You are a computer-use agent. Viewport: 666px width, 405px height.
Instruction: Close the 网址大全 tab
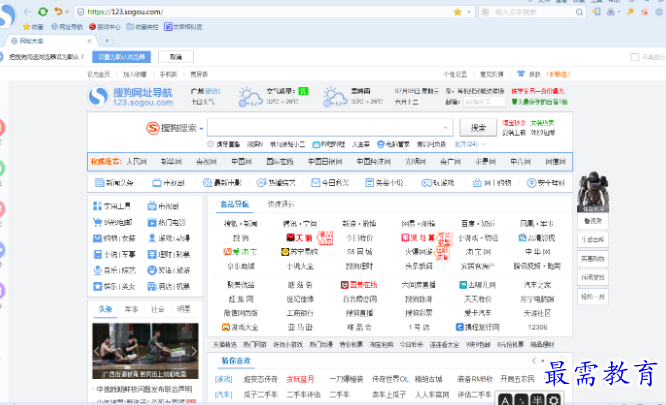pos(89,41)
